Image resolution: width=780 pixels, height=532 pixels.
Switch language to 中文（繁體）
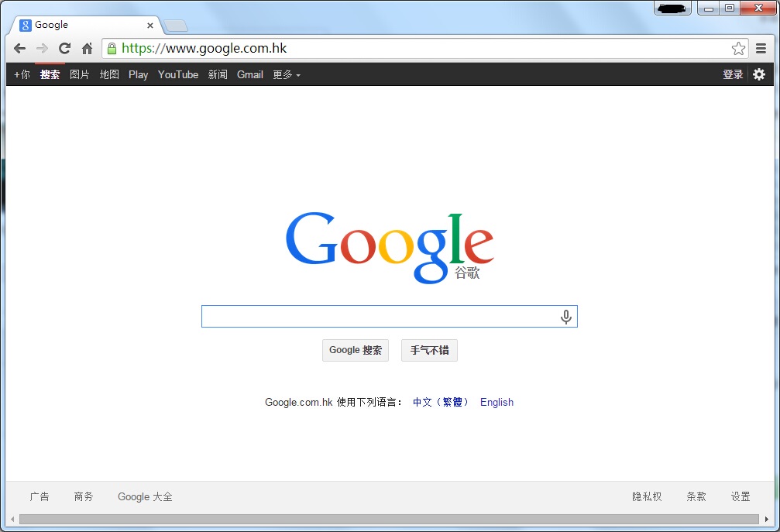pos(441,402)
